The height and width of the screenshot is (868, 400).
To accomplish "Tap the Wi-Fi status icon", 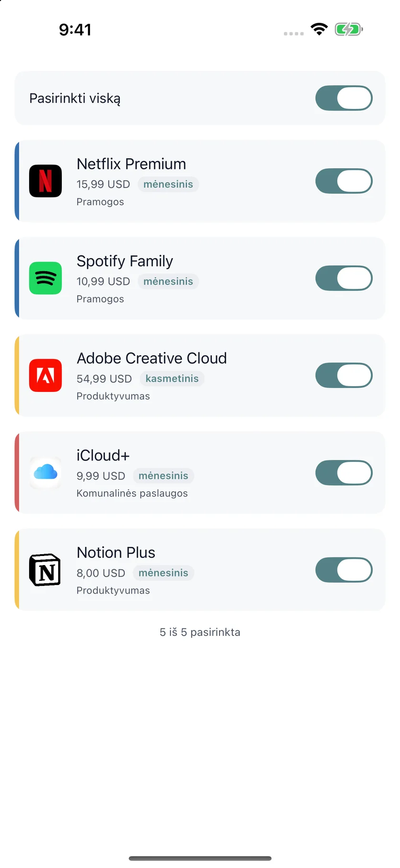I will 319,29.
